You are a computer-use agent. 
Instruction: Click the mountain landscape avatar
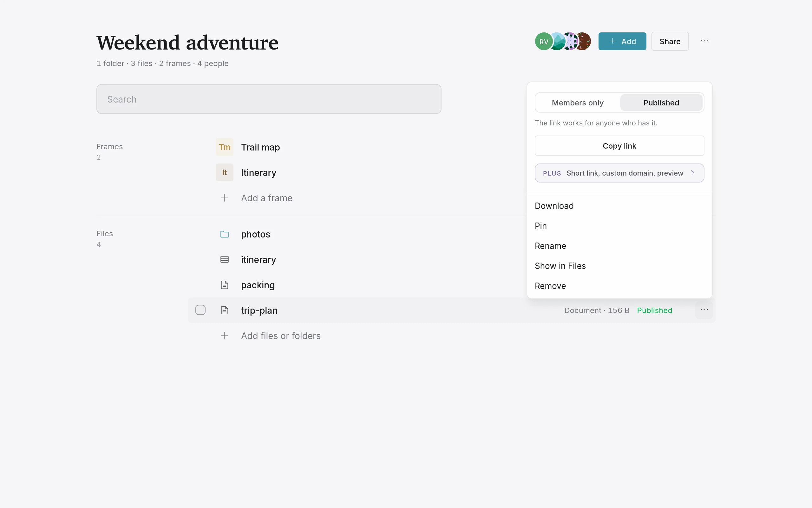tap(558, 41)
